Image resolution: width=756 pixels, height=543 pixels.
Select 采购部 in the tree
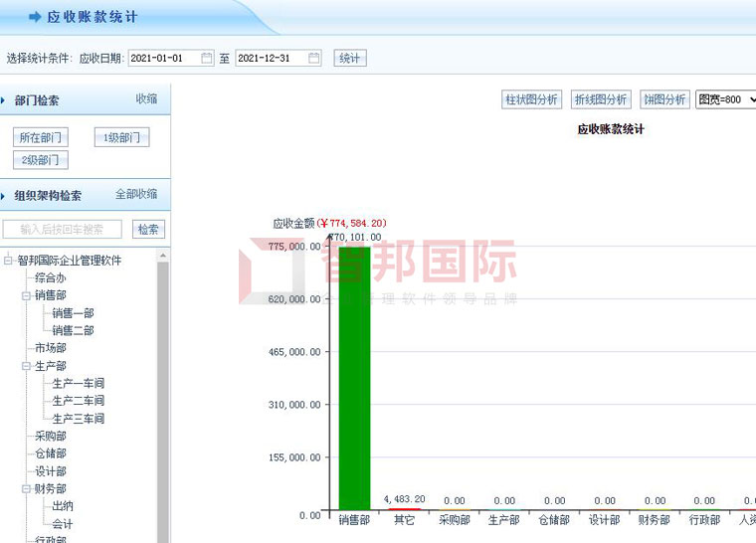point(50,436)
